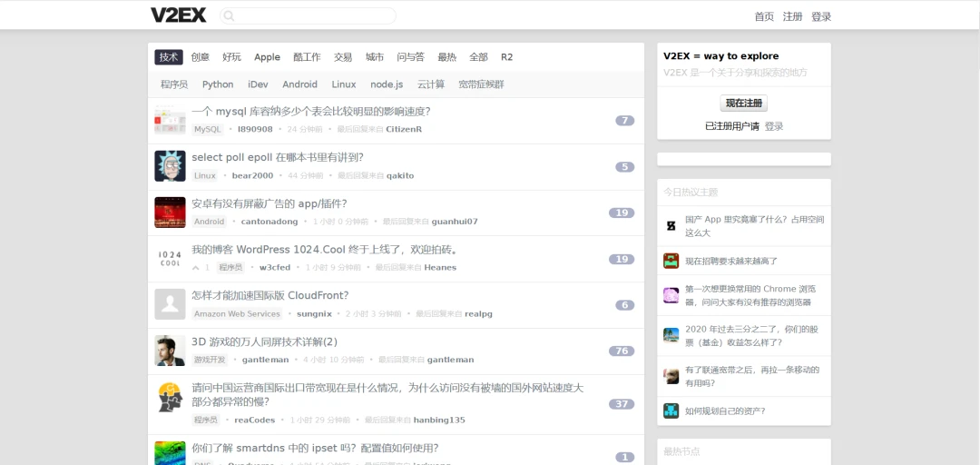Open the mysql 库 topic title

(310, 112)
